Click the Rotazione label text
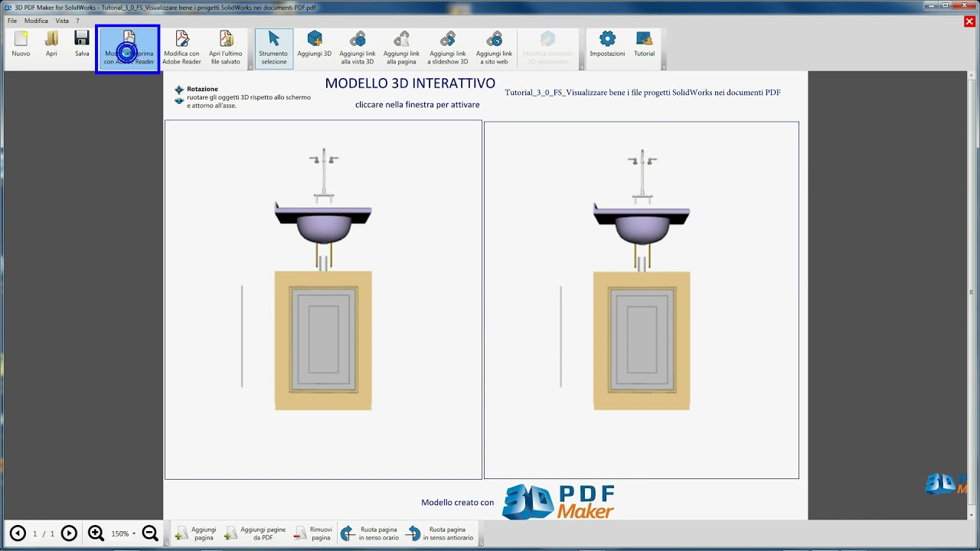Screen dimensions: 980x551 coord(202,89)
